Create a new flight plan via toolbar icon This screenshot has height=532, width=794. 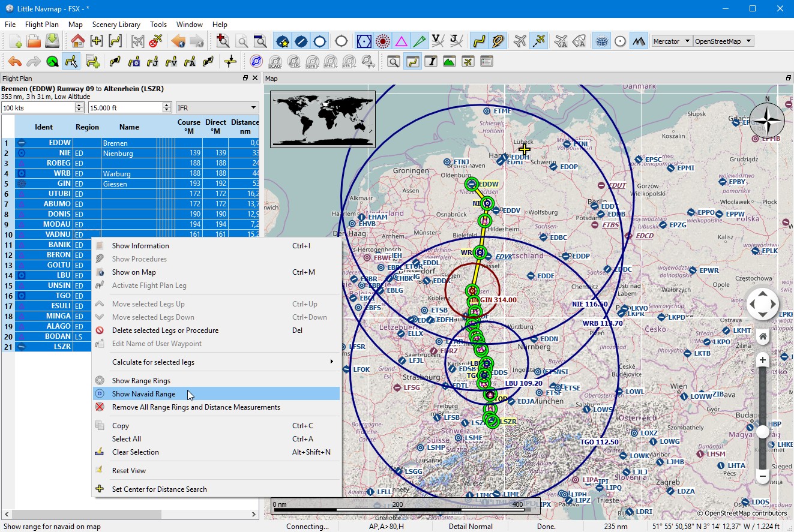tap(15, 41)
